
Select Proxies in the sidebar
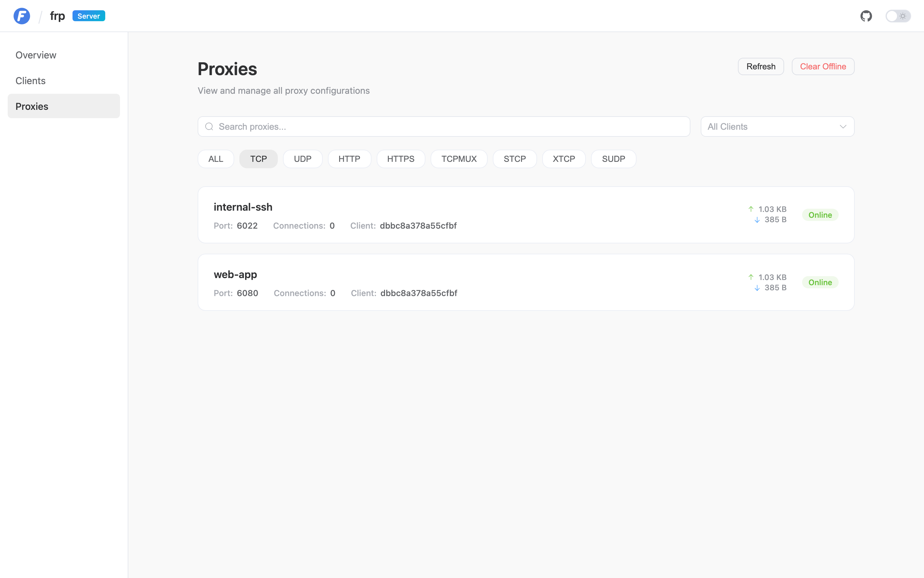(x=64, y=106)
